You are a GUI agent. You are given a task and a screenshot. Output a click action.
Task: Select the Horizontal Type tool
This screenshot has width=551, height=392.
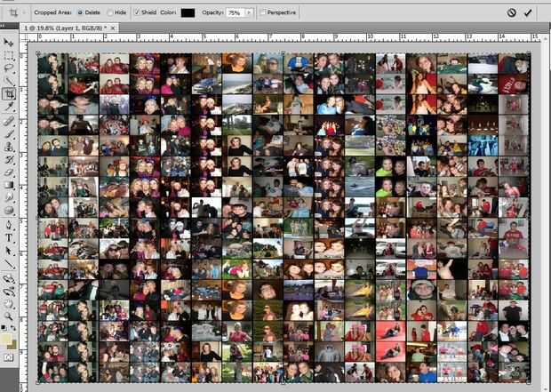tap(8, 238)
